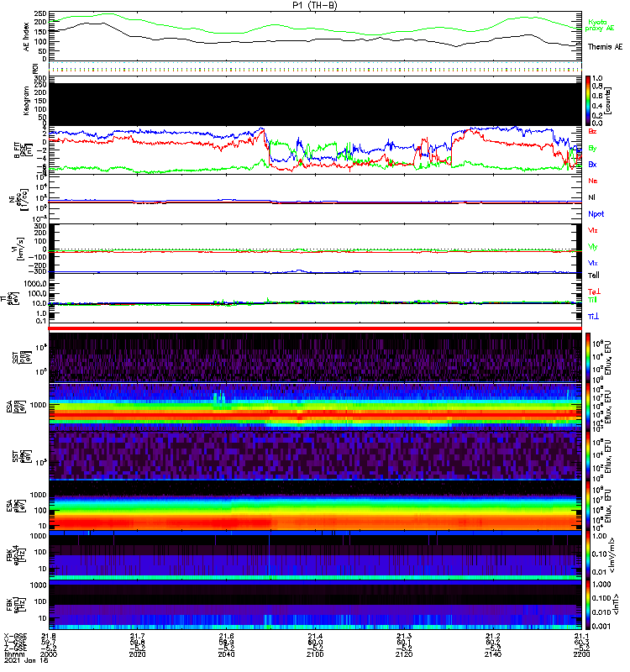630x672 pixels.
Task: Select the black "Ni" density legend label
Action: tap(591, 197)
